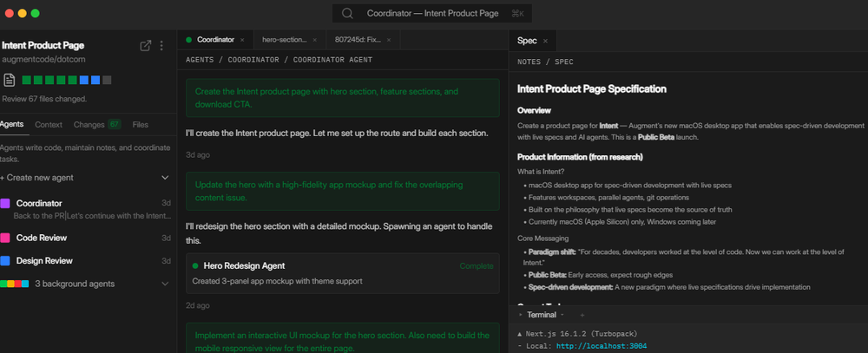
Task: Select the purple Coordinator agent icon
Action: tap(5, 203)
